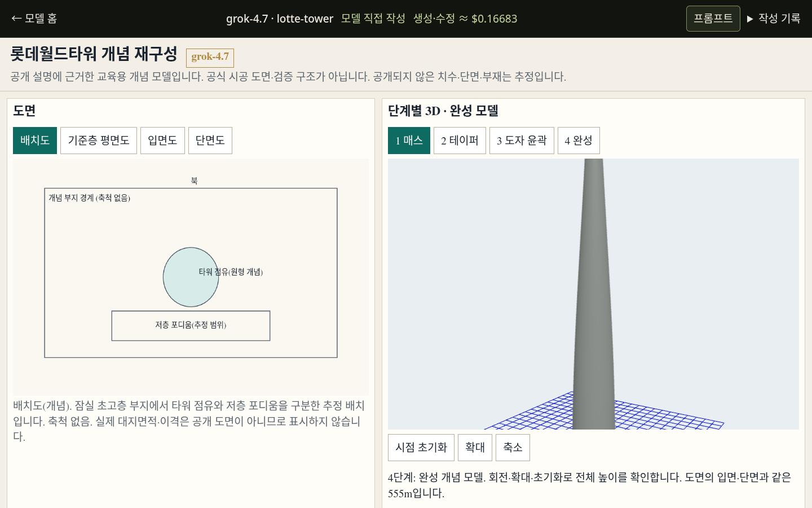Viewport: 812px width, 508px height.
Task: Click the 개념 부지 경계 (축척 없음) label
Action: coord(89,198)
